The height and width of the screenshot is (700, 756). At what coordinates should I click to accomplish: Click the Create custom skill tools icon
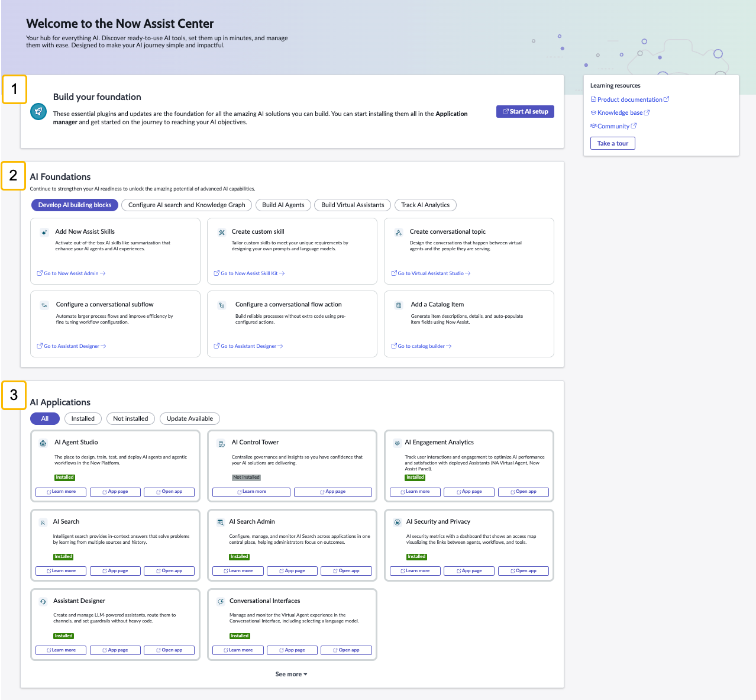pos(221,233)
